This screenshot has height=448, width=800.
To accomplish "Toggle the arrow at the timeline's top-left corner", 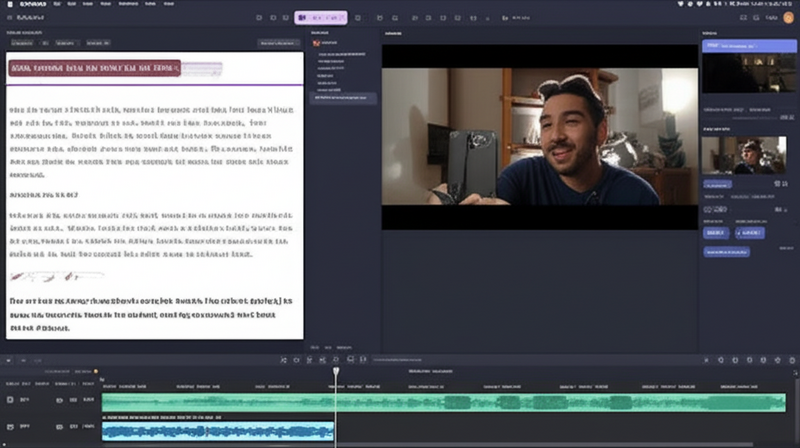I will pos(9,360).
